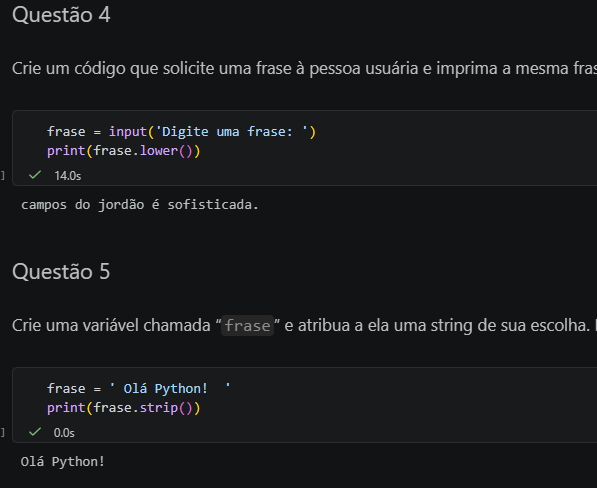Place cursor in the frase = ' Olá Python! ' line
The width and height of the screenshot is (597, 488).
click(139, 389)
